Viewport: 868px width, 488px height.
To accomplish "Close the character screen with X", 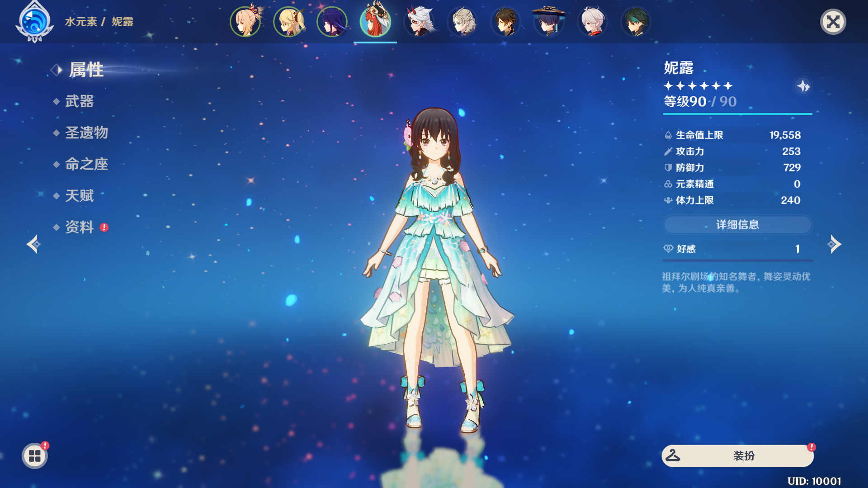I will 833,22.
